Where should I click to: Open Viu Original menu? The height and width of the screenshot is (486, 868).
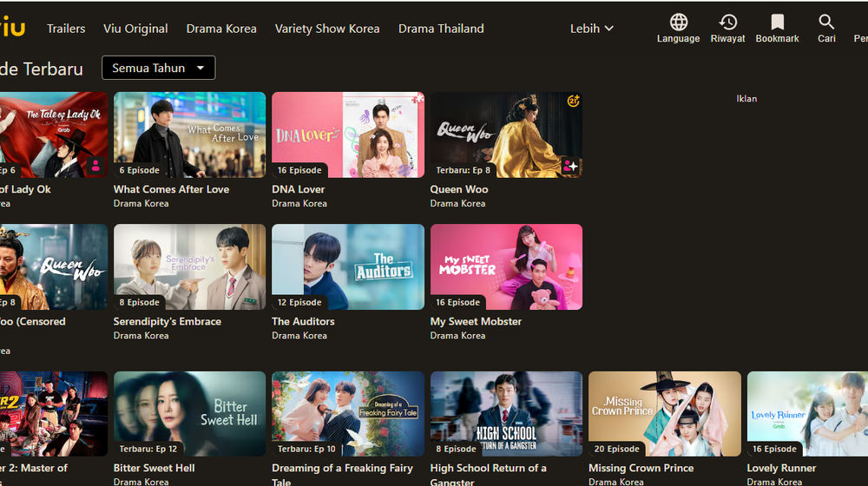[135, 29]
